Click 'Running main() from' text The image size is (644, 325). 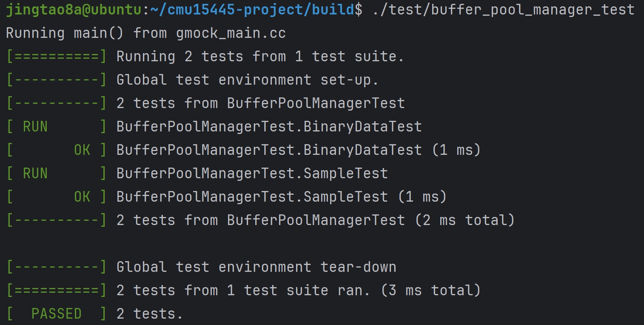click(86, 33)
